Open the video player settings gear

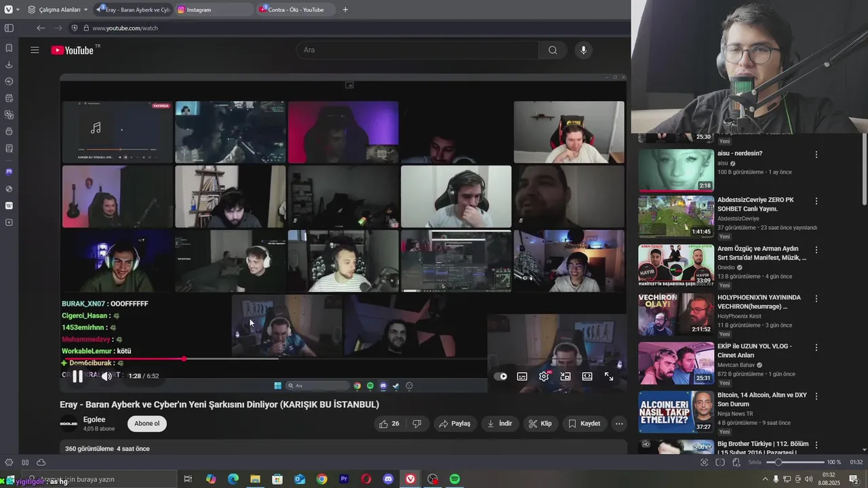click(x=544, y=376)
